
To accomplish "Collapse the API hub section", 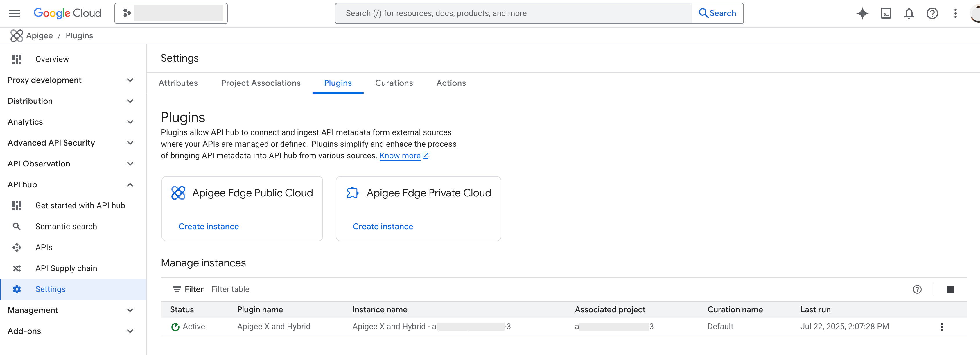I will [130, 184].
